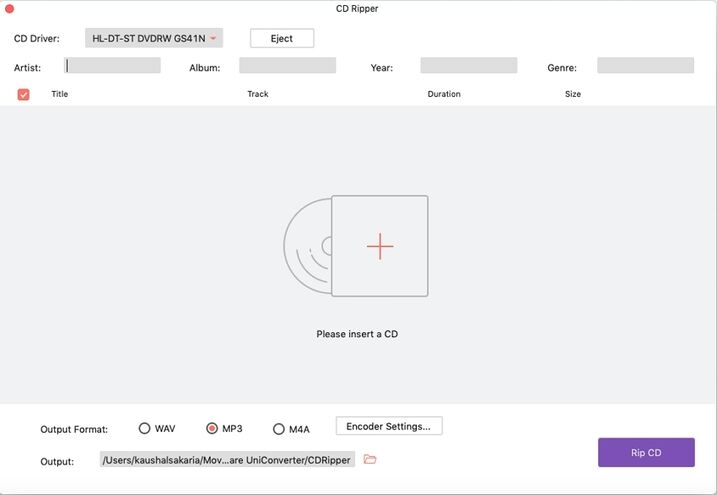Click the Artist input field
Image resolution: width=717 pixels, height=495 pixels.
(112, 65)
